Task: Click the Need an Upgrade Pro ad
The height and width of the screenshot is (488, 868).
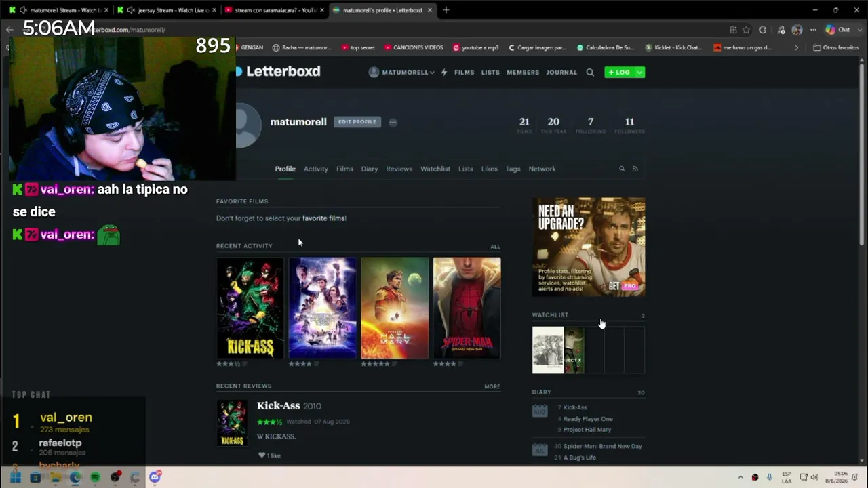Action: click(x=589, y=247)
